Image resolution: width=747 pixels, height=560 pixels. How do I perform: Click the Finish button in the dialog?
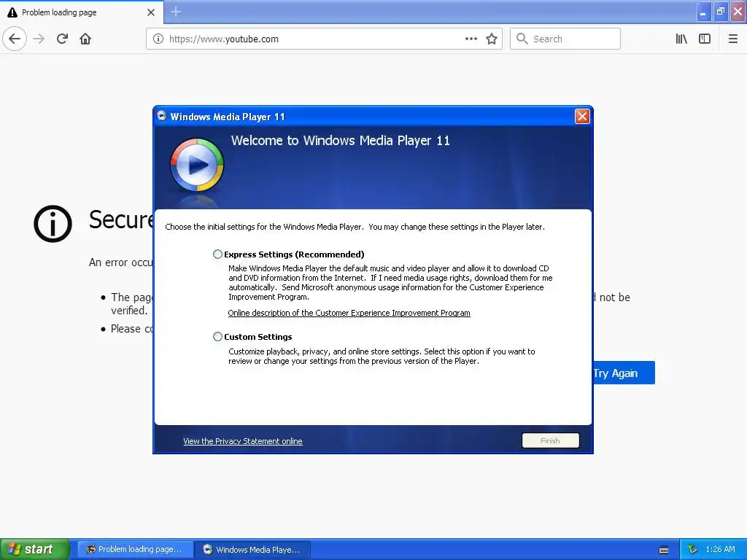pos(550,440)
